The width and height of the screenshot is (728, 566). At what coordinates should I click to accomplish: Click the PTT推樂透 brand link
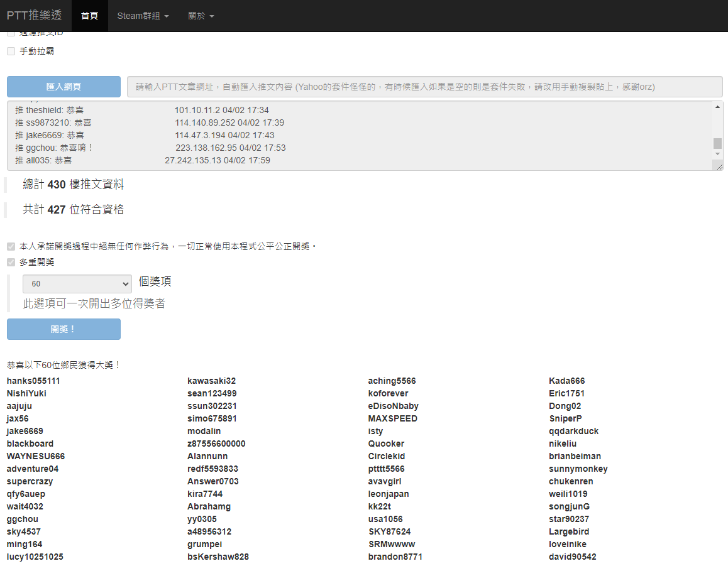34,15
